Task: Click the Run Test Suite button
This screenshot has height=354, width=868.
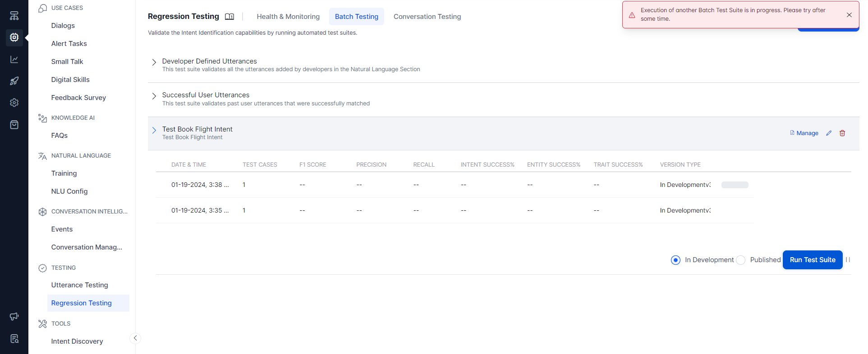Action: [812, 260]
